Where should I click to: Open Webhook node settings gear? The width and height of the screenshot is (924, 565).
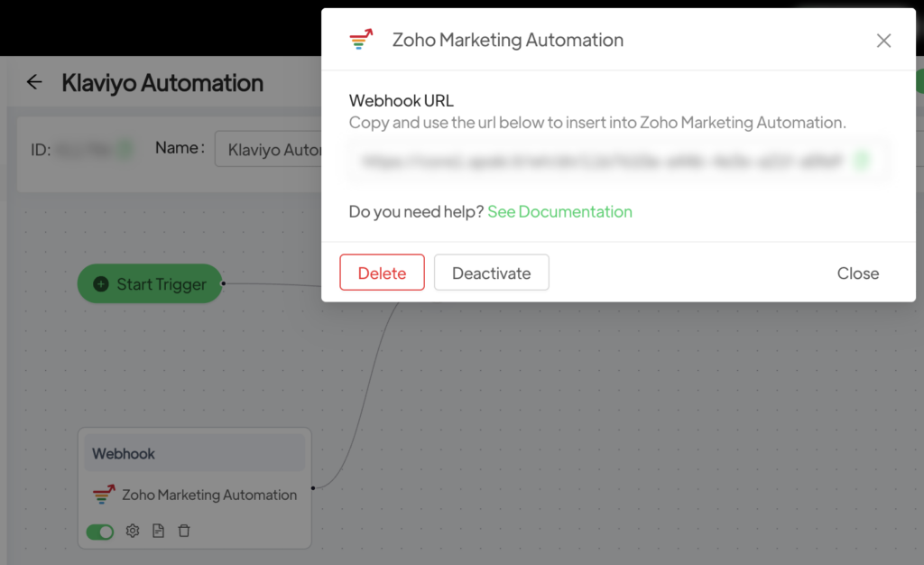click(x=133, y=531)
